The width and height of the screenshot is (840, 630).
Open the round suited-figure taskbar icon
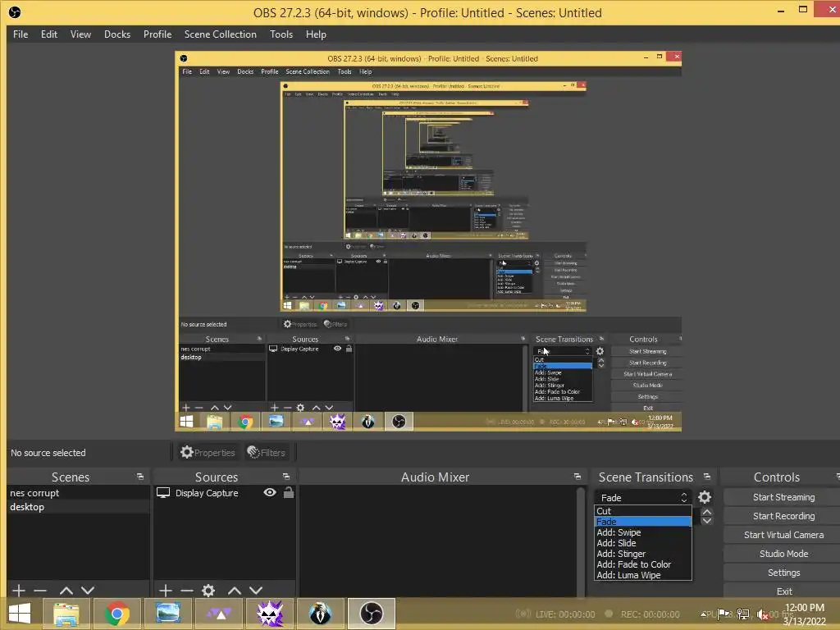coord(321,614)
